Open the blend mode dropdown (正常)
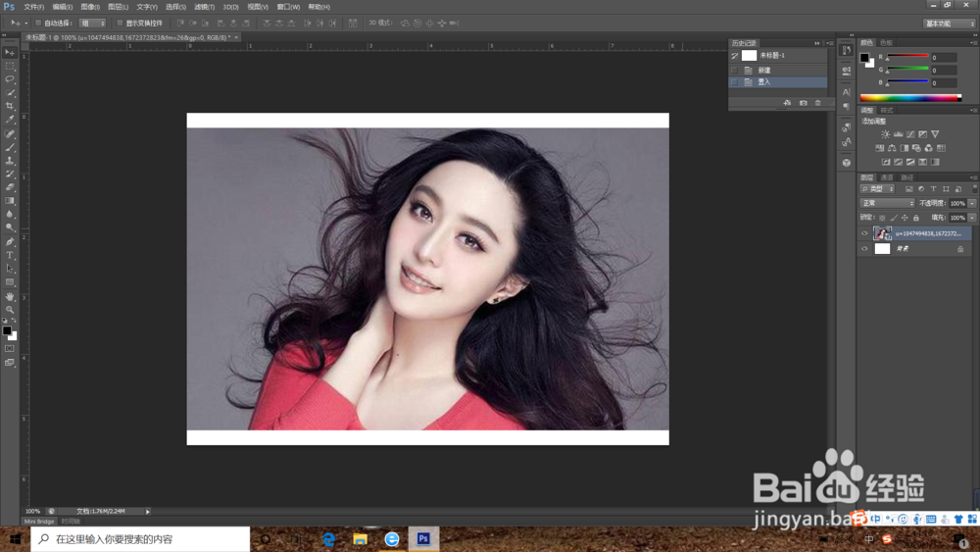Viewport: 980px width, 552px height. pyautogui.click(x=888, y=203)
